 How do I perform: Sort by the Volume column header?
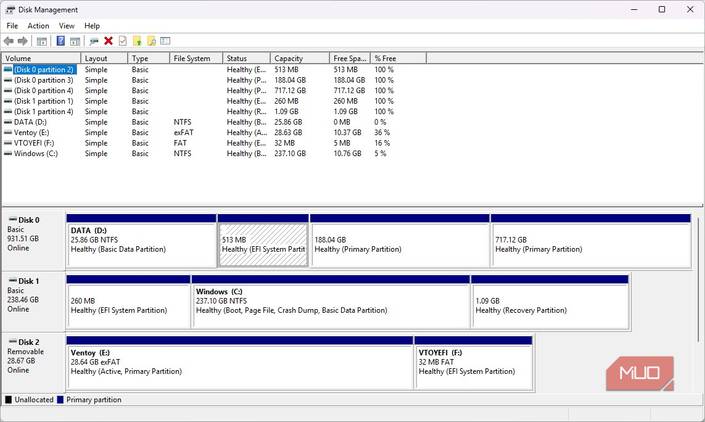point(41,58)
